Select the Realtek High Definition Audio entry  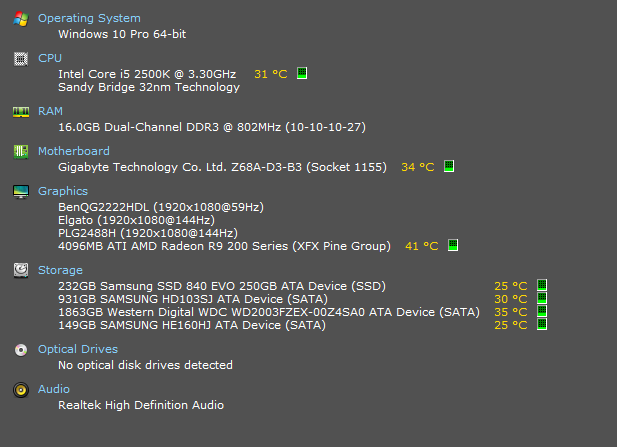[141, 405]
